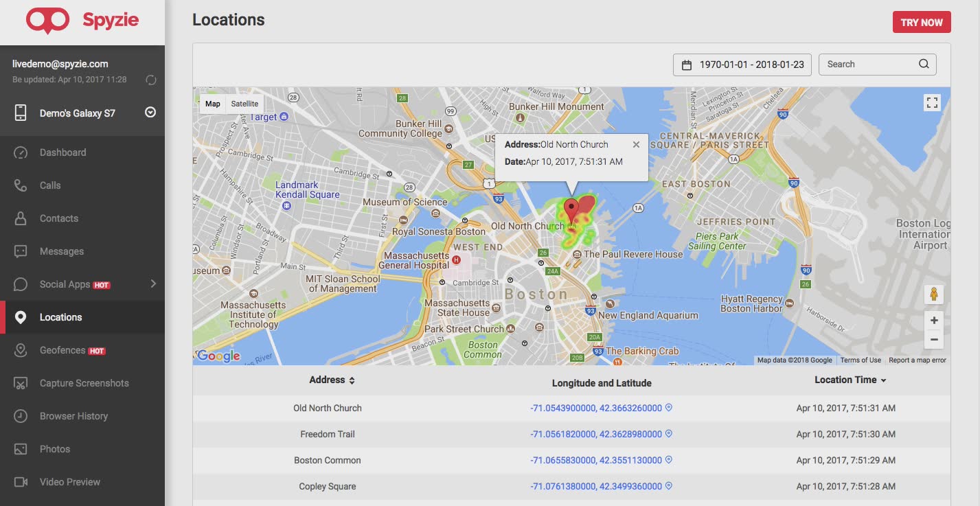Image resolution: width=980 pixels, height=506 pixels.
Task: Click the search magnifier icon
Action: coord(924,64)
